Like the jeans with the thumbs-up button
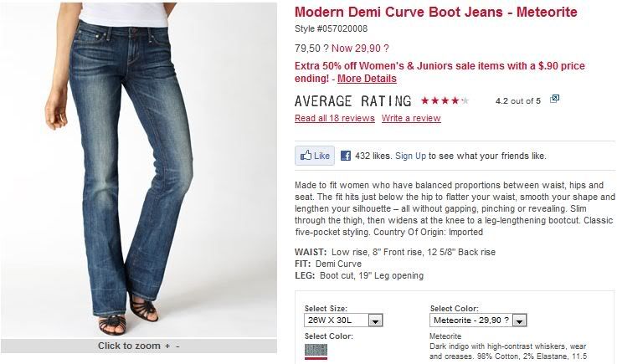 coord(315,156)
